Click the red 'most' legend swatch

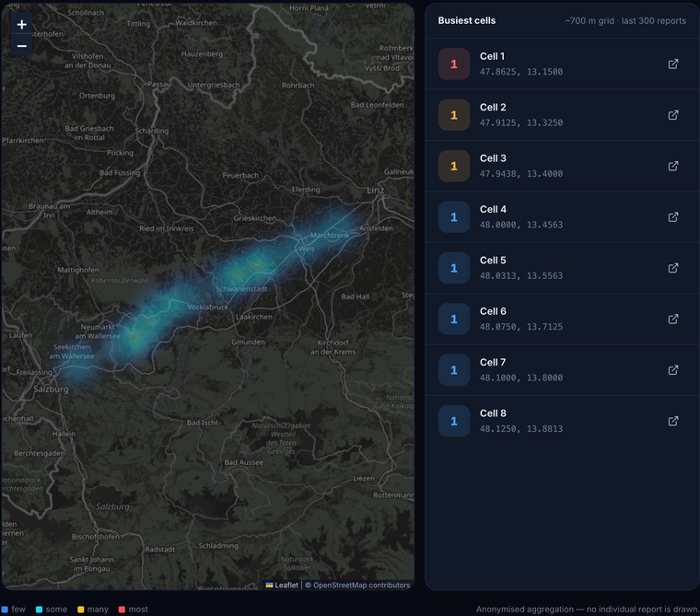[x=122, y=610]
